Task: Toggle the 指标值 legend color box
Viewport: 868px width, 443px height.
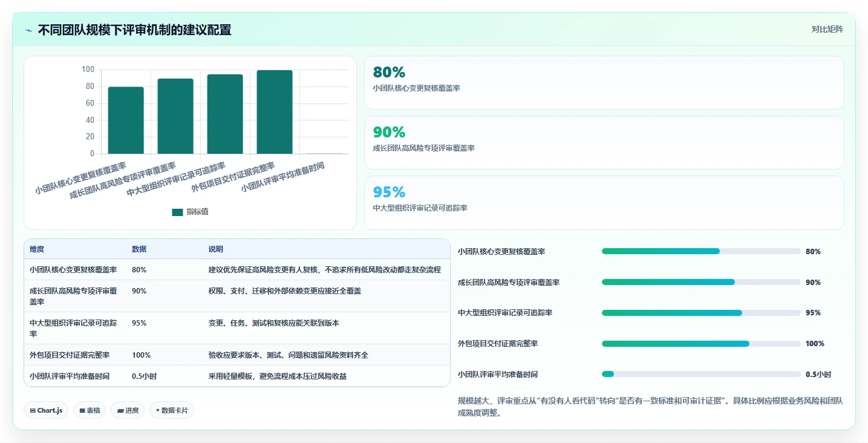Action: tap(177, 212)
